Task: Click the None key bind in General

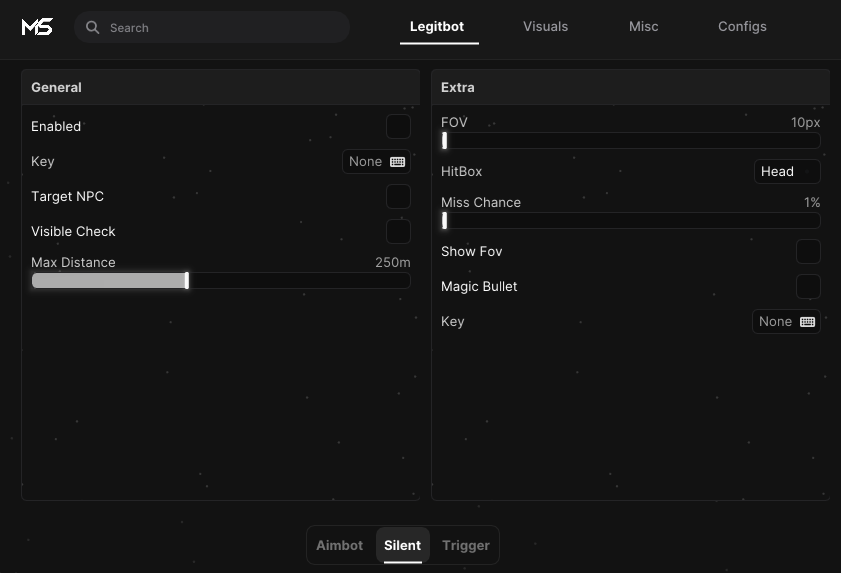Action: click(377, 161)
